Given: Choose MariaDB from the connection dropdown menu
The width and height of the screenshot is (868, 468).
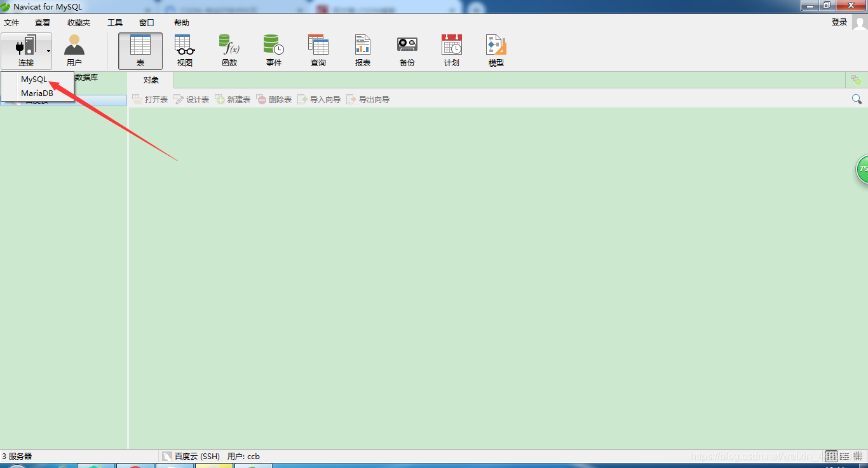Looking at the screenshot, I should tap(37, 93).
